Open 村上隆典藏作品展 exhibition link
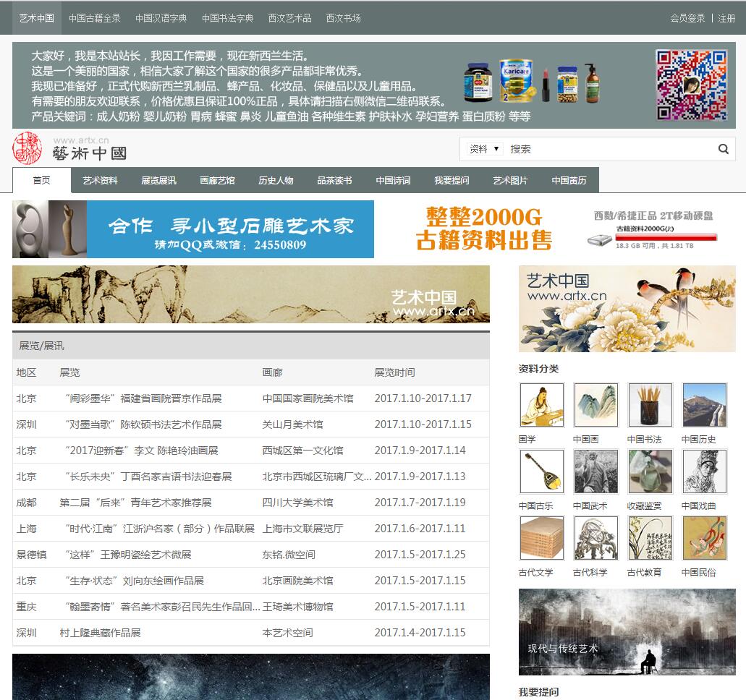 tap(100, 633)
